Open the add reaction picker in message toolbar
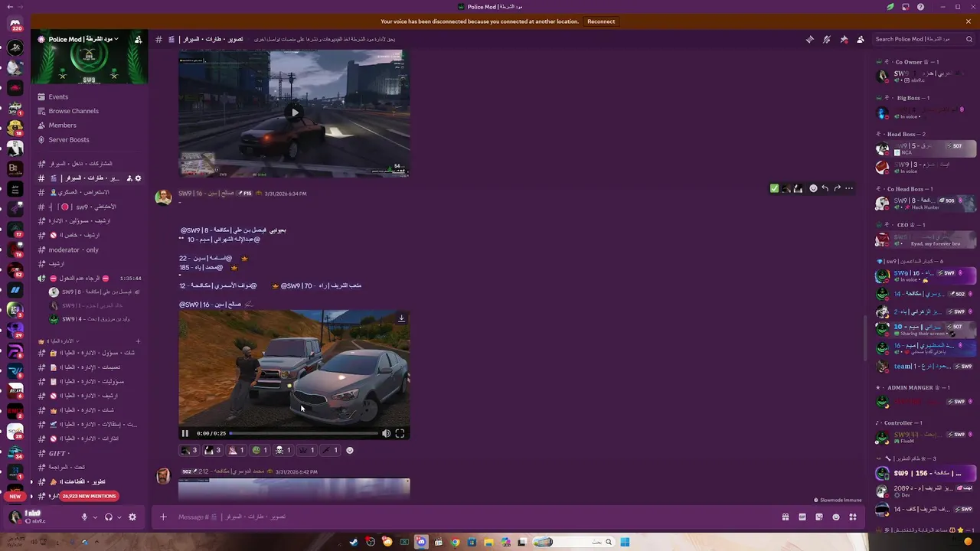The image size is (980, 551). pyautogui.click(x=813, y=188)
